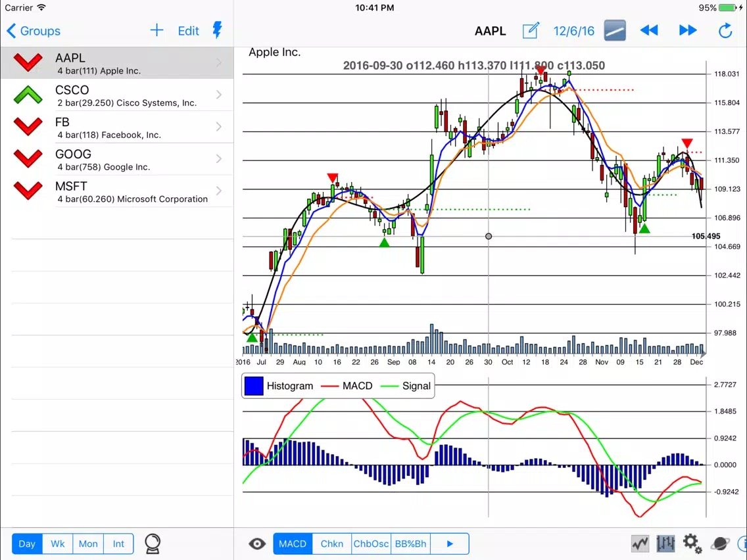Expand FB row disclosure chevron
747x560 pixels.
[x=219, y=126]
